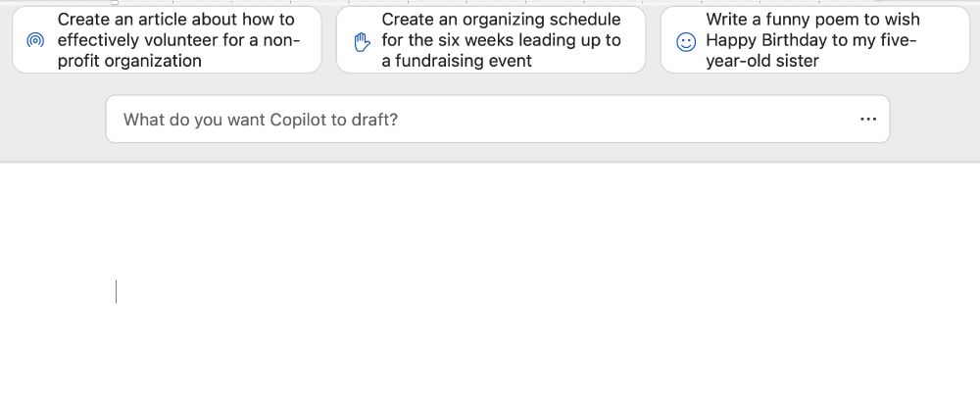
Task: Click the smiley face icon on the poem card
Action: point(686,41)
